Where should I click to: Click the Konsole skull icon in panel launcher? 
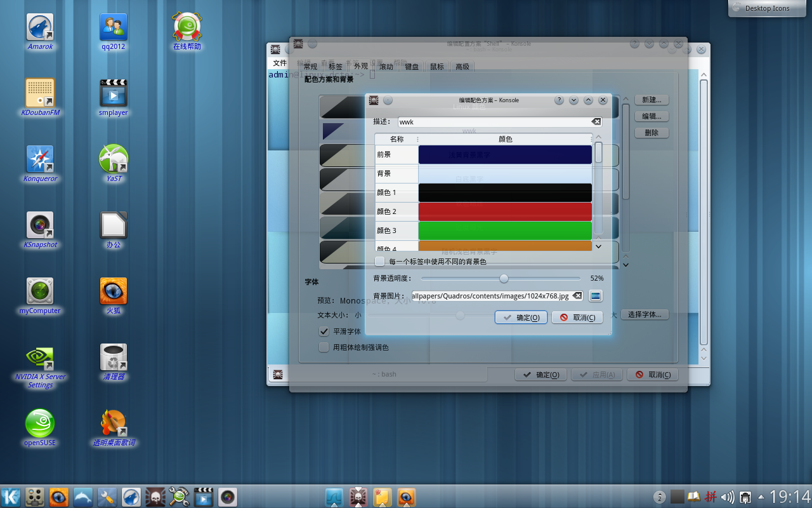point(155,497)
